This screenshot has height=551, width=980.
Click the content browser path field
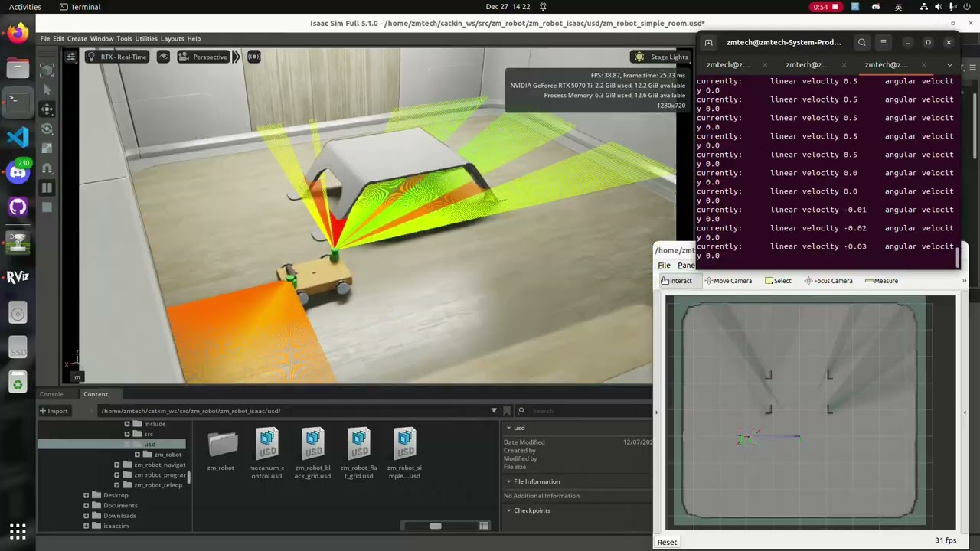pos(295,411)
